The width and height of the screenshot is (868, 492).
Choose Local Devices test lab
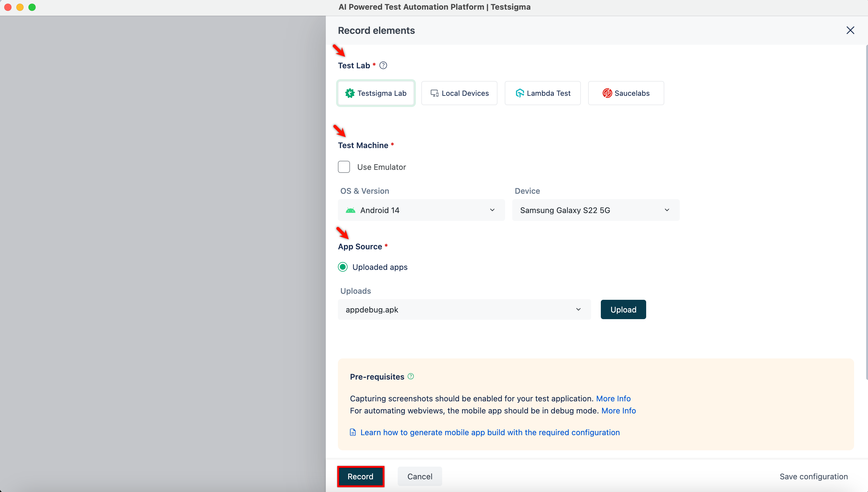(x=459, y=93)
